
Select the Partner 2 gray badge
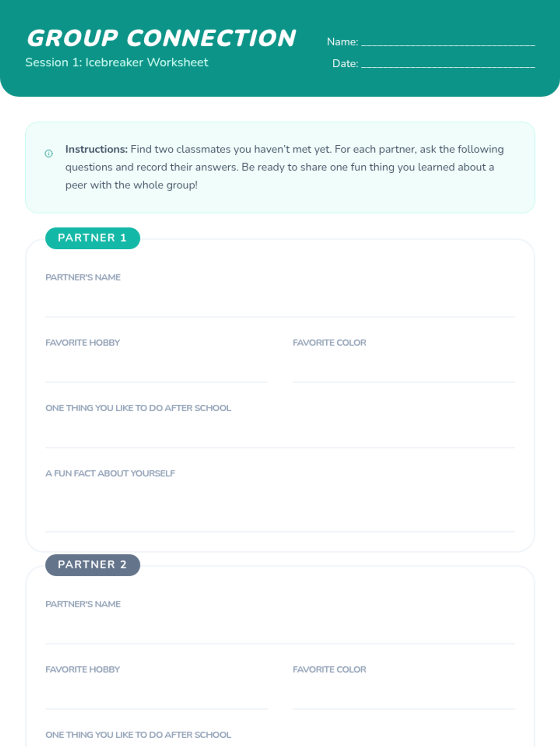[92, 565]
